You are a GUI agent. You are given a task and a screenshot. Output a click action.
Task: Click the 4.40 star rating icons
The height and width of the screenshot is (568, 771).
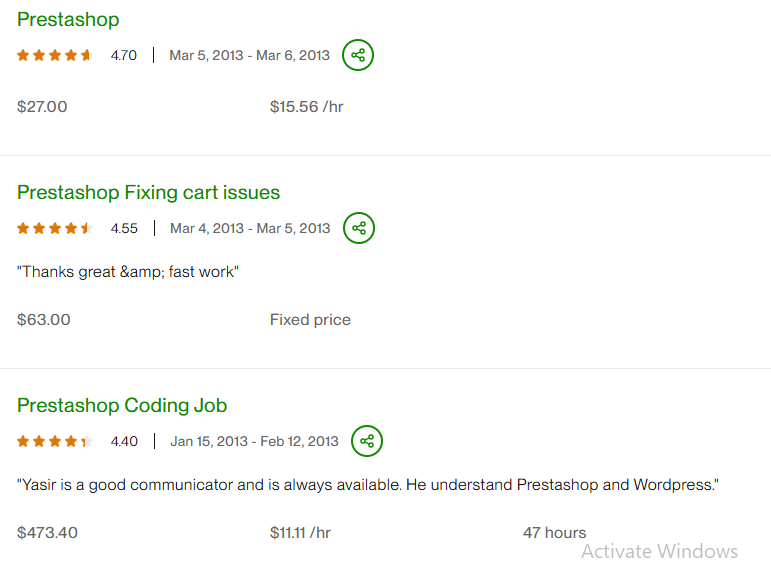click(x=54, y=441)
